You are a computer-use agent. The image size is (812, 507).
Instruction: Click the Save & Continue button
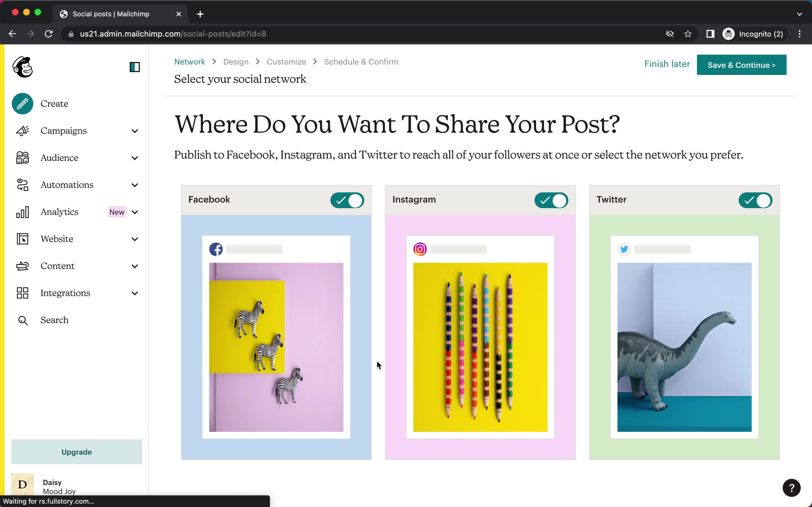[x=742, y=65]
